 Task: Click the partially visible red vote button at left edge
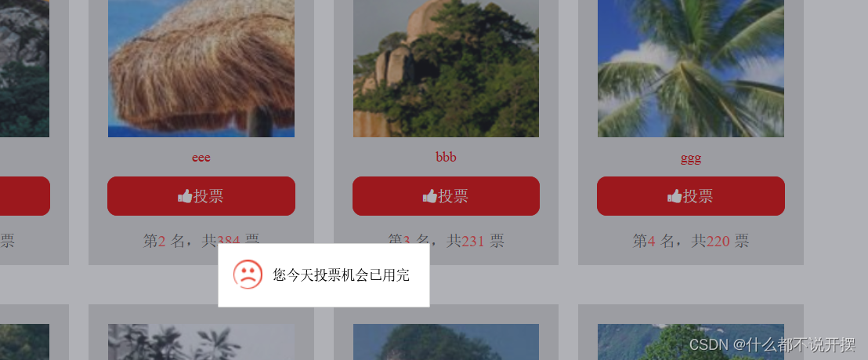25,196
